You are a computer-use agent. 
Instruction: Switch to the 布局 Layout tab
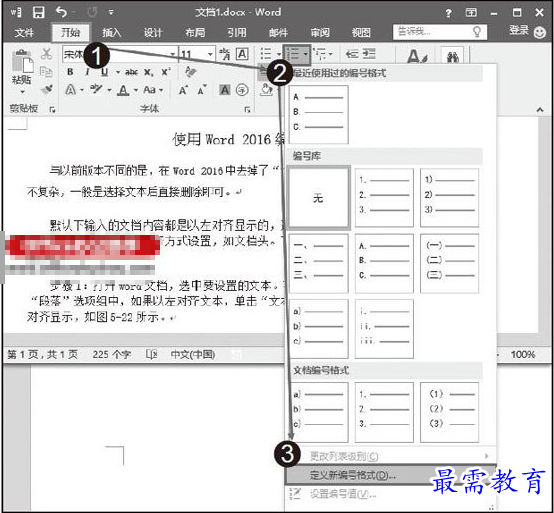195,33
